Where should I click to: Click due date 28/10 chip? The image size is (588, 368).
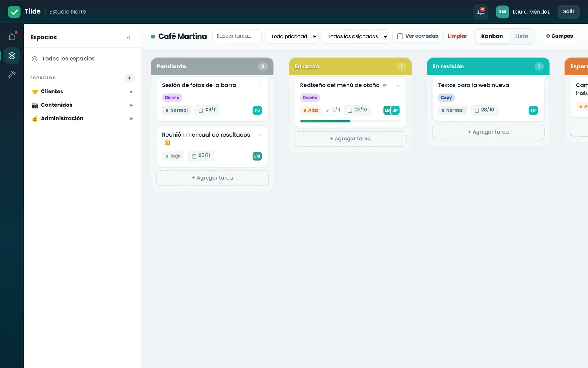(484, 110)
